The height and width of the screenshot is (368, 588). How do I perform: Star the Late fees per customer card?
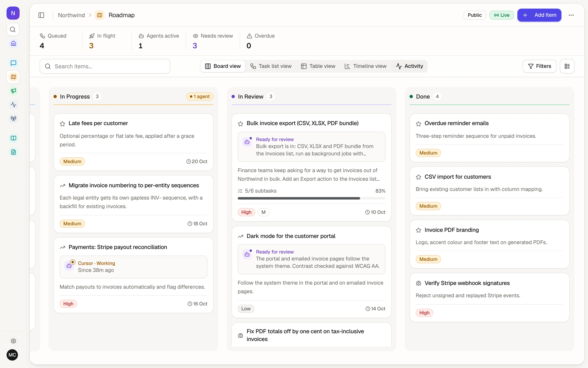pyautogui.click(x=62, y=124)
